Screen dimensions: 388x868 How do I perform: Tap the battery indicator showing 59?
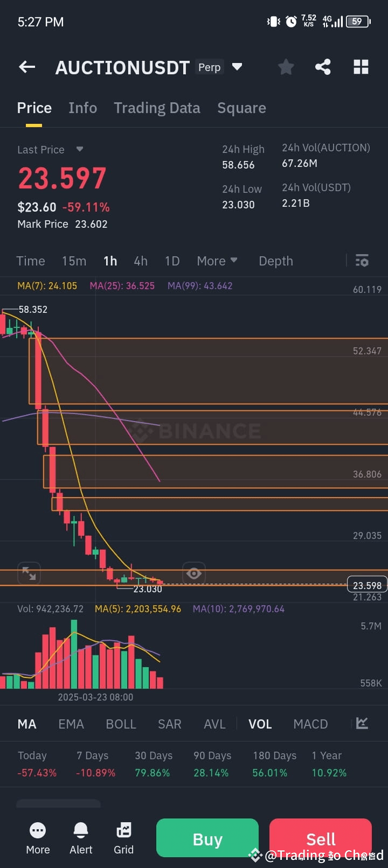(358, 22)
